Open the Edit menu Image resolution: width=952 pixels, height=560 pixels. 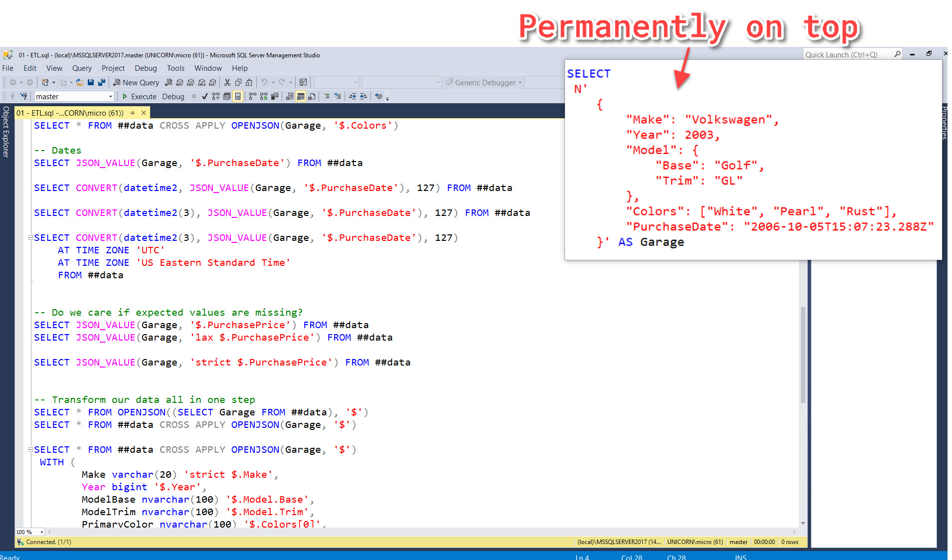click(x=30, y=68)
